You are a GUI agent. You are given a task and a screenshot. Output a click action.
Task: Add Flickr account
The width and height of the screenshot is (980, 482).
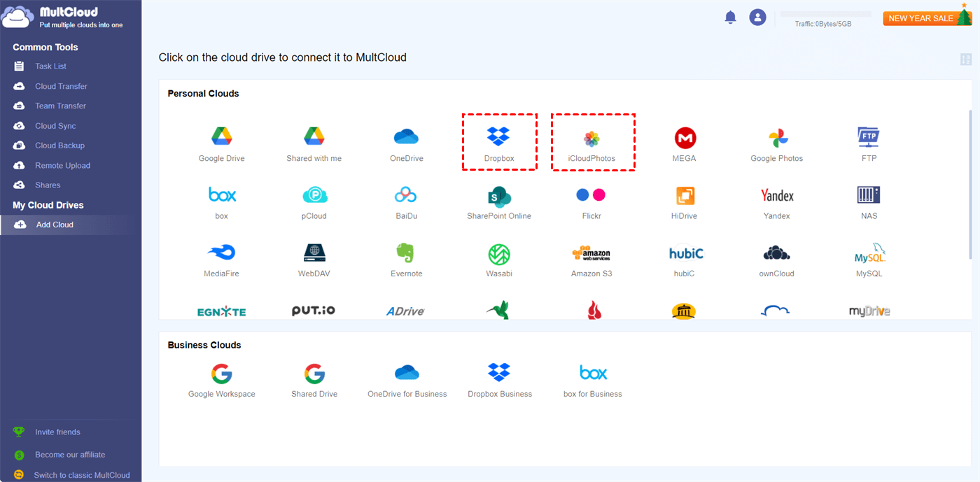coord(591,203)
